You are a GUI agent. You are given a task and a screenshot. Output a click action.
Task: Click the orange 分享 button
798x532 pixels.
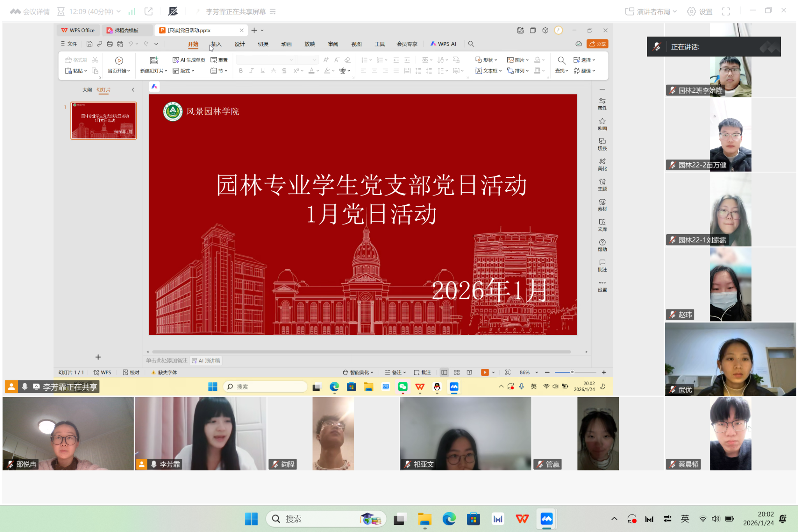(598, 44)
